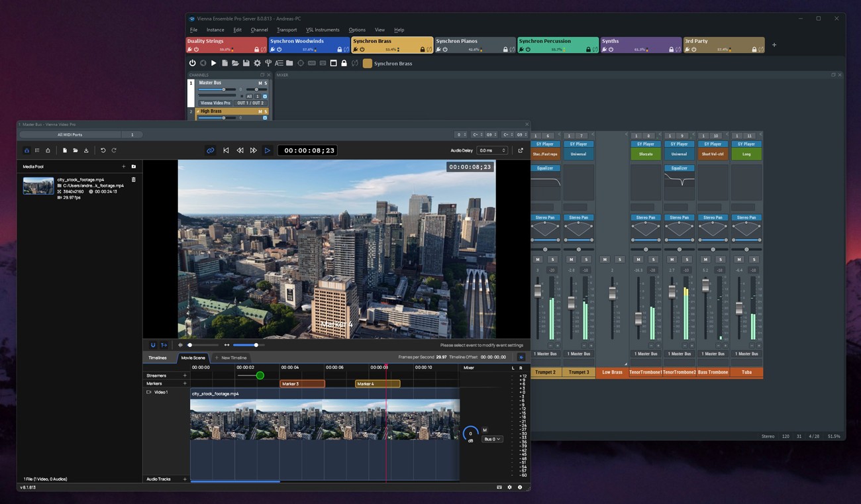Mute the Trumpet 2 mixer channel
The height and width of the screenshot is (504, 861).
tap(538, 260)
